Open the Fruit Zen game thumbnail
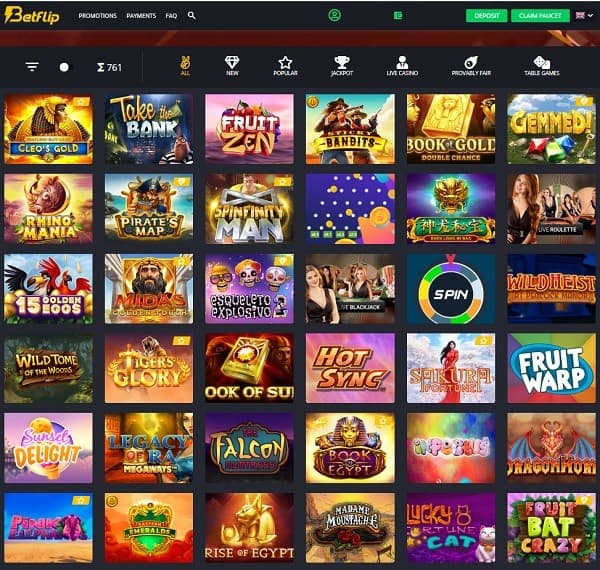 [249, 129]
